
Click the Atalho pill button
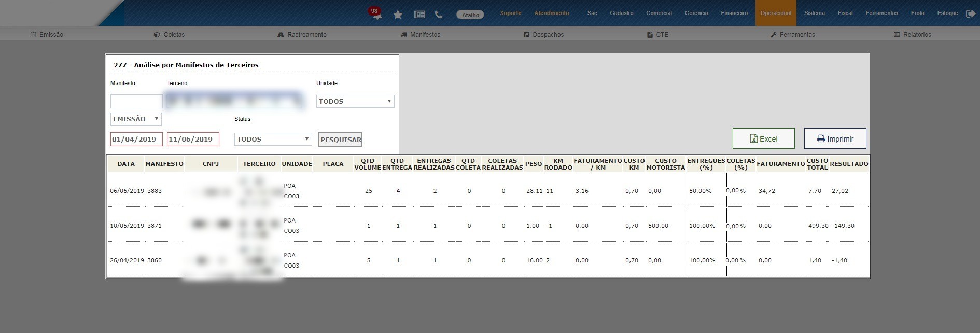tap(470, 15)
